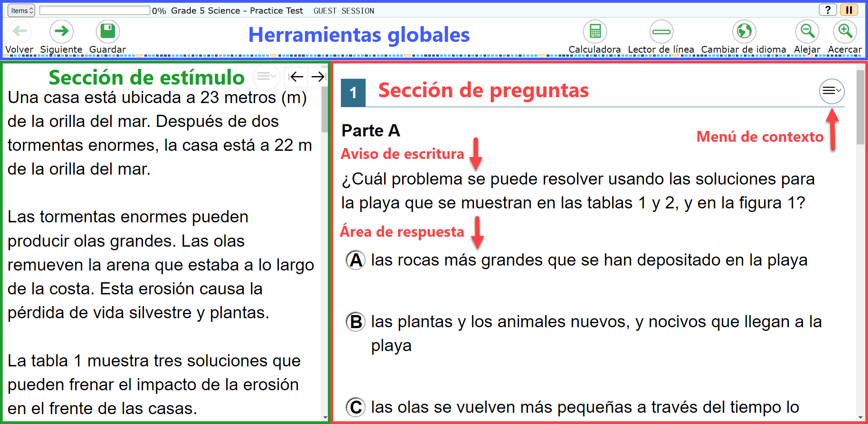Viewport: 868px width, 424px height.
Task: Open the Items dropdown selector
Action: point(22,10)
